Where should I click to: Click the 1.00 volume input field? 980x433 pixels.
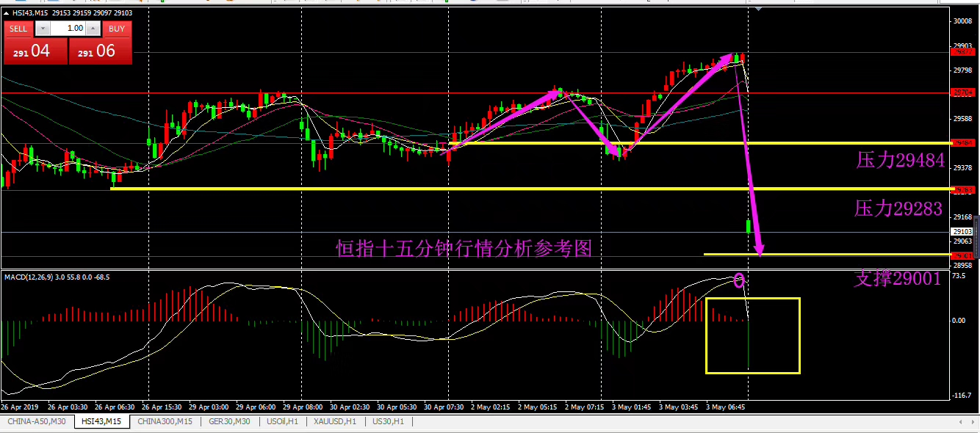tap(68, 29)
